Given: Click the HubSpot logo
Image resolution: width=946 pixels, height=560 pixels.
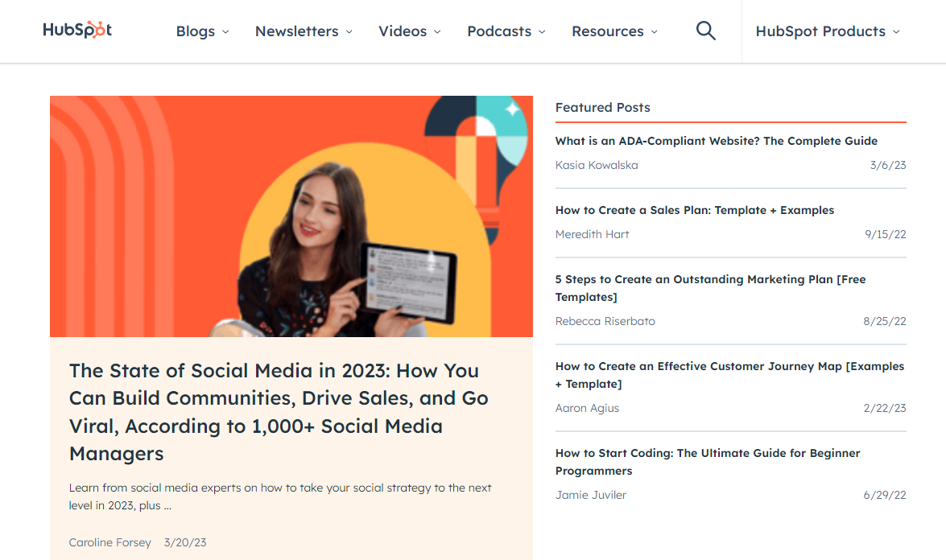Looking at the screenshot, I should 77,30.
